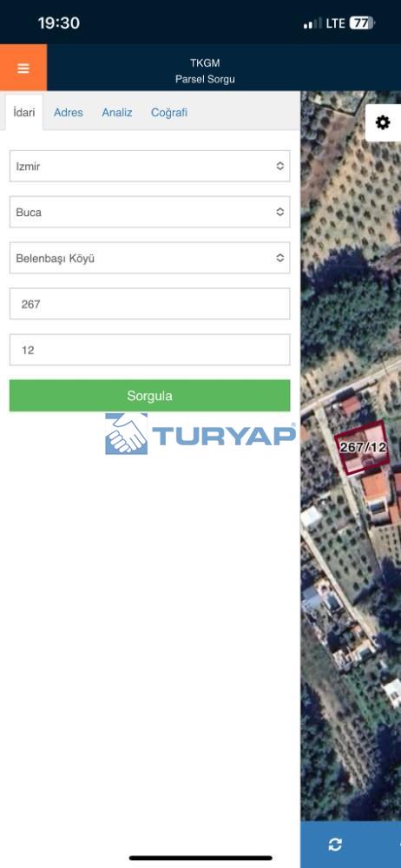Screen dimensions: 401x868
Task: Open the Coğrafi tab
Action: [x=169, y=112]
